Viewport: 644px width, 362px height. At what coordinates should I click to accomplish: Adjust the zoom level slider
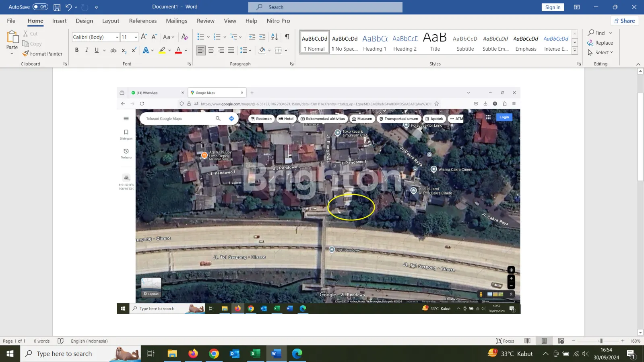(601, 341)
